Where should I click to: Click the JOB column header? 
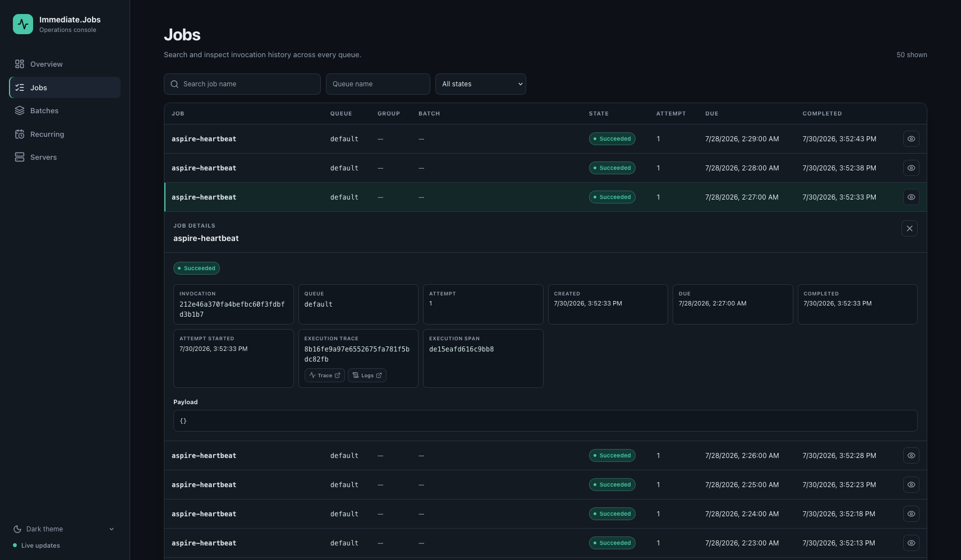pos(178,114)
